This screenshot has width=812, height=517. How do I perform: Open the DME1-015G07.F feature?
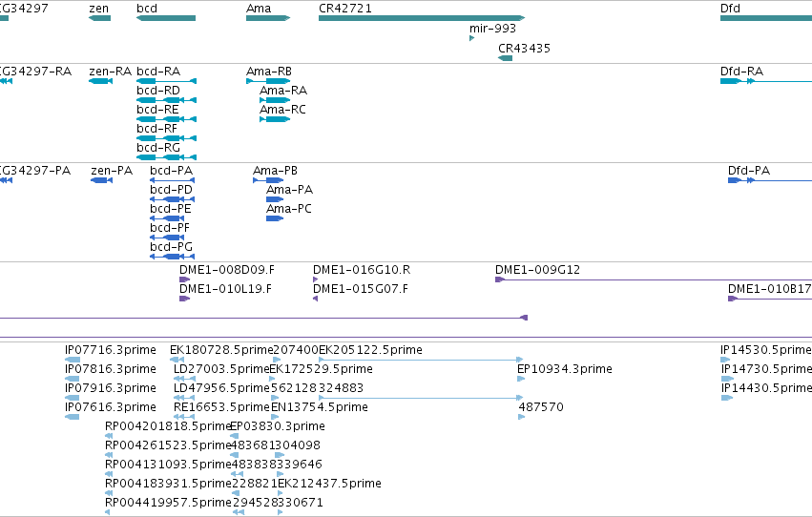[x=316, y=299]
